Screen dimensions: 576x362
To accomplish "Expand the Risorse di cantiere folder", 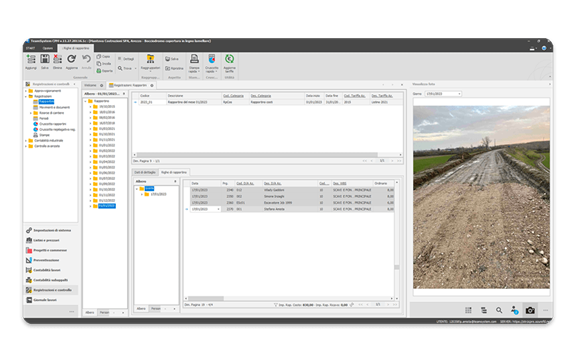I will (31, 113).
